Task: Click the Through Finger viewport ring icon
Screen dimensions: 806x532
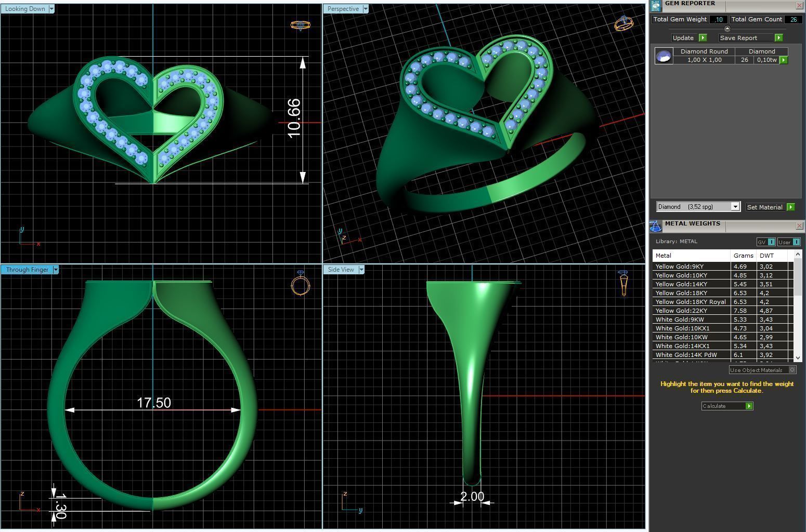Action: [x=301, y=283]
